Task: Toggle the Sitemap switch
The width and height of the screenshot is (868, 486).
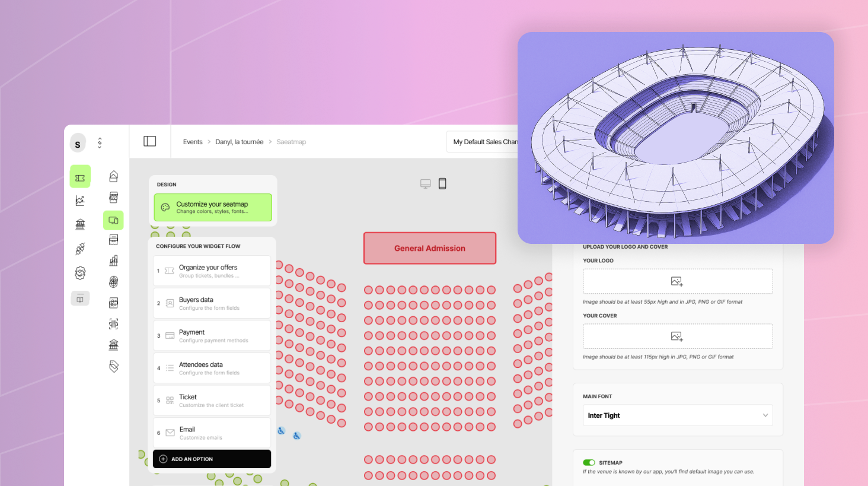Action: (x=589, y=463)
